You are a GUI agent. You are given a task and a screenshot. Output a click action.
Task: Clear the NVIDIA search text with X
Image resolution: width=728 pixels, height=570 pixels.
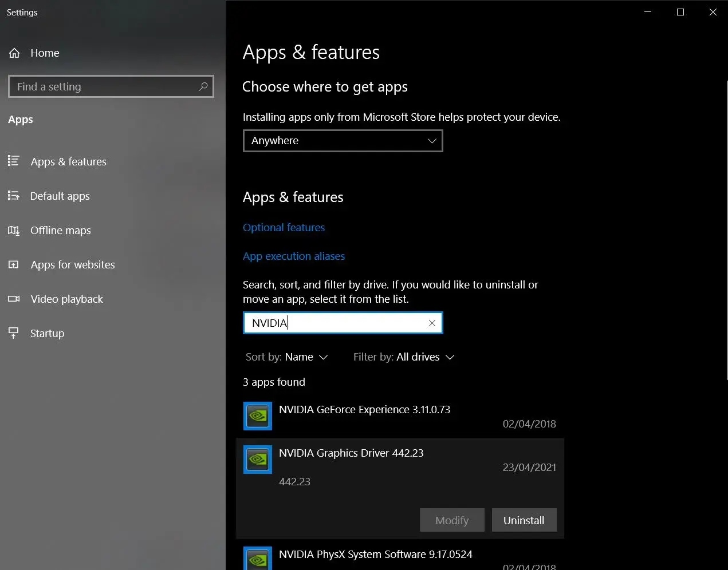[x=432, y=323]
